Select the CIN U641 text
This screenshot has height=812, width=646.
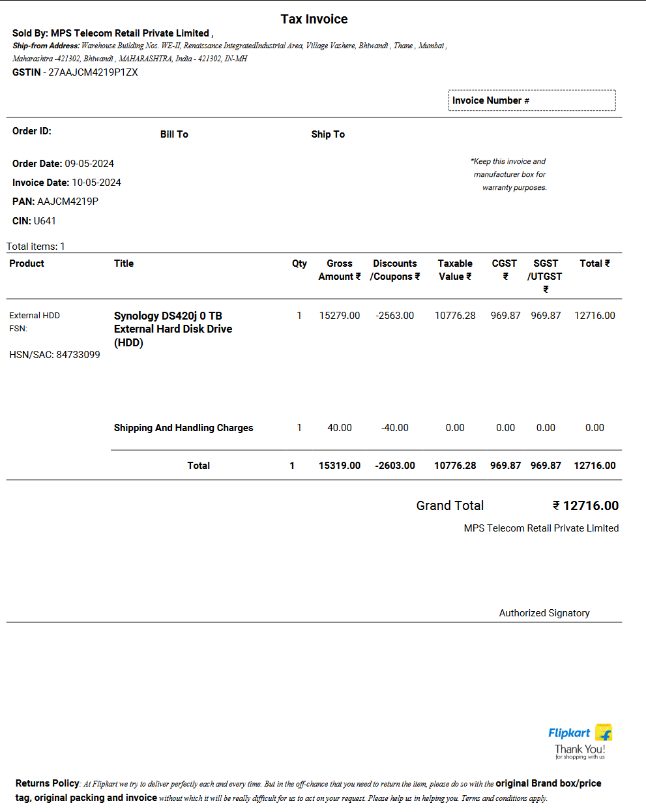(34, 221)
